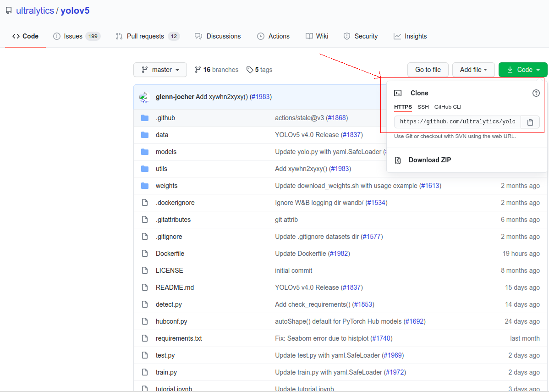The height and width of the screenshot is (392, 549).
Task: Click file icon beside .gitignore
Action: (x=145, y=237)
